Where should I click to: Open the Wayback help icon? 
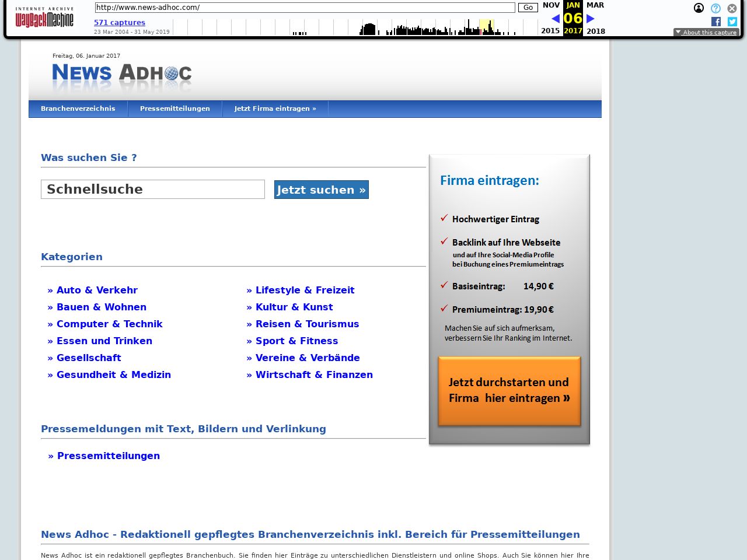pos(715,8)
